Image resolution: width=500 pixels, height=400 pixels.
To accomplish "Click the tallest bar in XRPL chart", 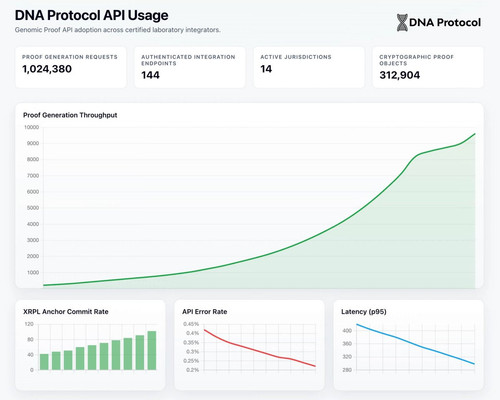I will (x=152, y=350).
